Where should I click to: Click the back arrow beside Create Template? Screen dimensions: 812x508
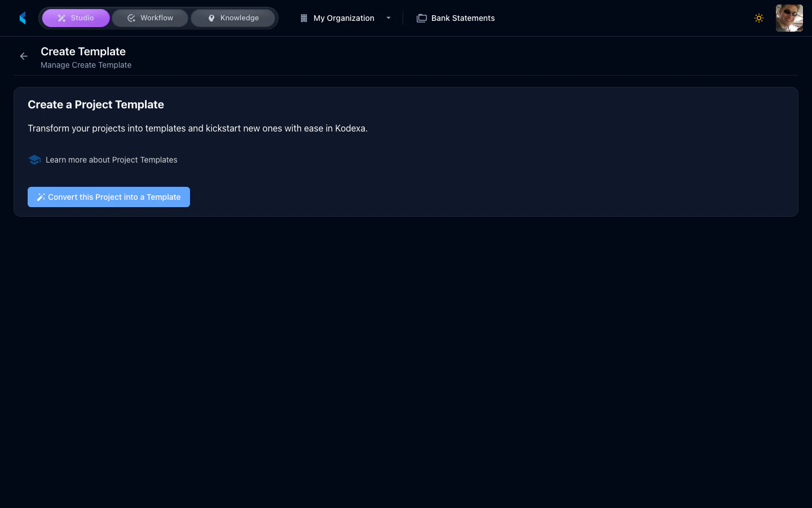(x=23, y=56)
